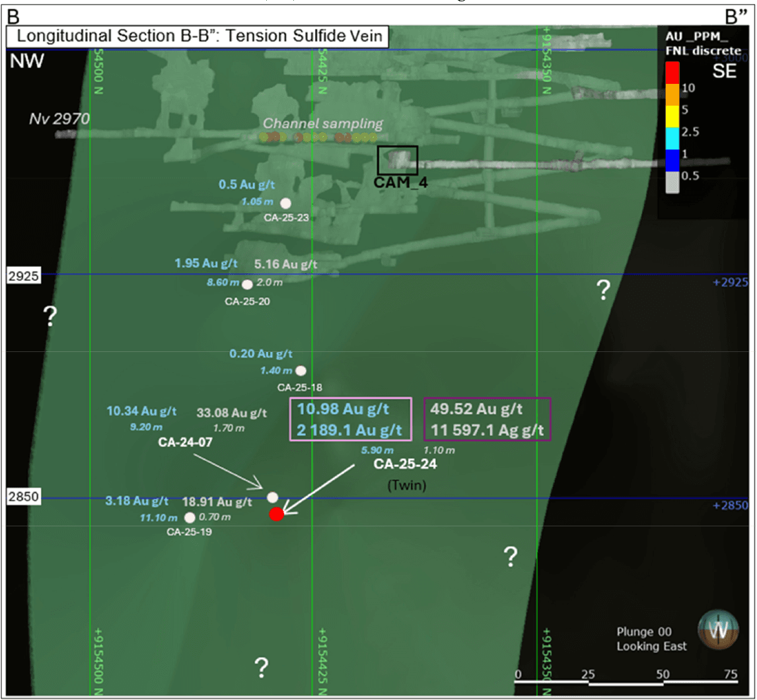
Task: Click the CA-25-19 white pierce point
Action: pos(190,518)
